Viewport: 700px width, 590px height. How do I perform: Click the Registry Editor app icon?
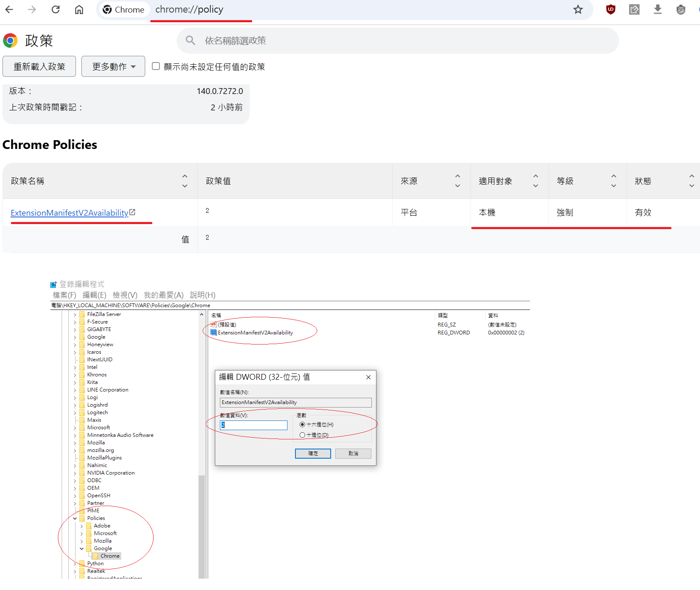[x=53, y=285]
